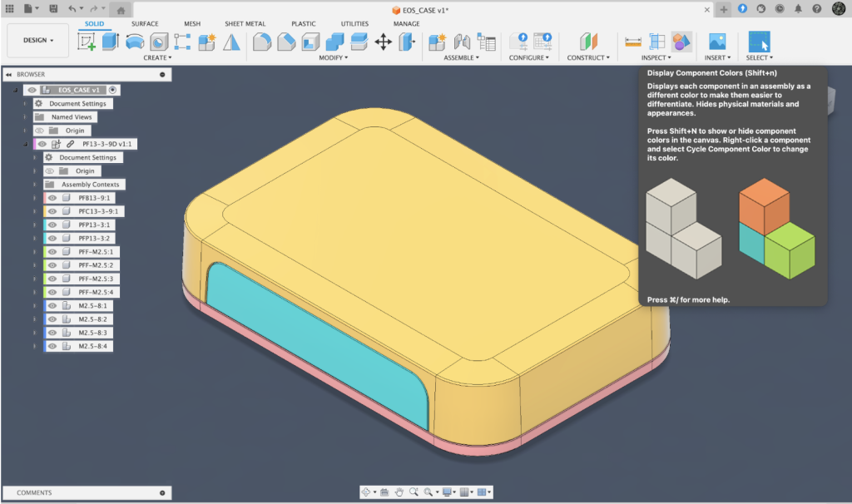This screenshot has height=504, width=852.
Task: Select the Hole tool
Action: pyautogui.click(x=159, y=42)
